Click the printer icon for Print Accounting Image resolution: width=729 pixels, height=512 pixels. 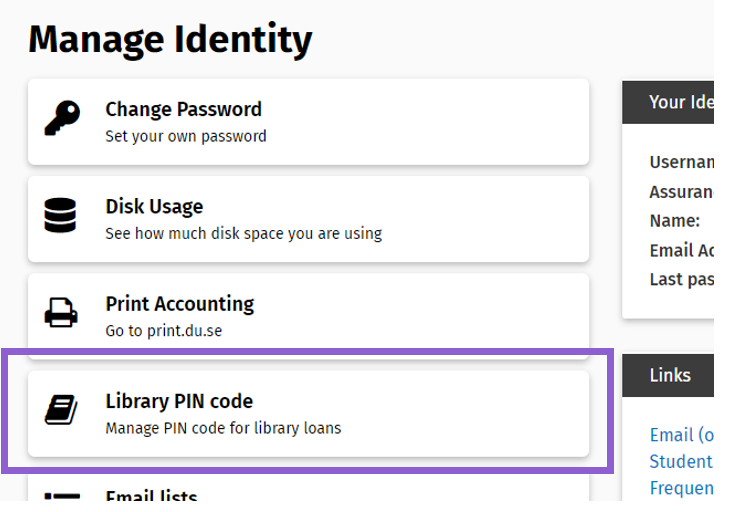click(61, 313)
